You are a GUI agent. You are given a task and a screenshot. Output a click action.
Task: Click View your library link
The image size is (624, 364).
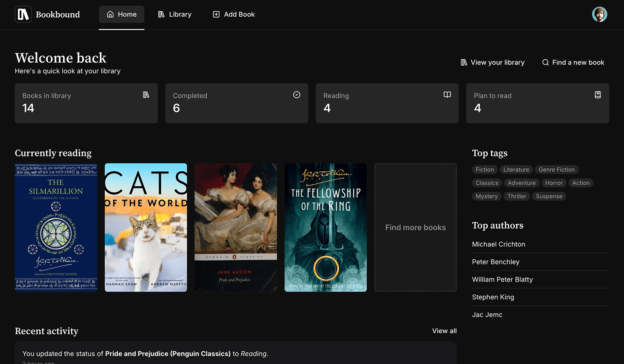[492, 62]
